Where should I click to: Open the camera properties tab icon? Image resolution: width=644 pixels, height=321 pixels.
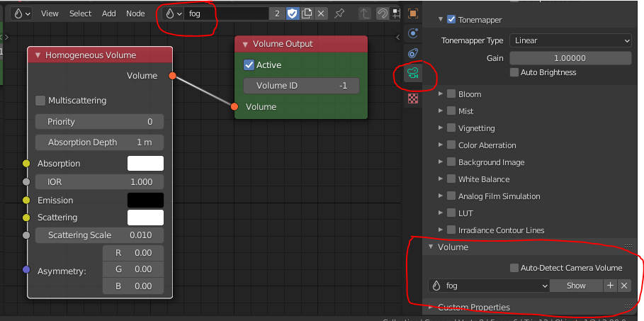tap(413, 73)
